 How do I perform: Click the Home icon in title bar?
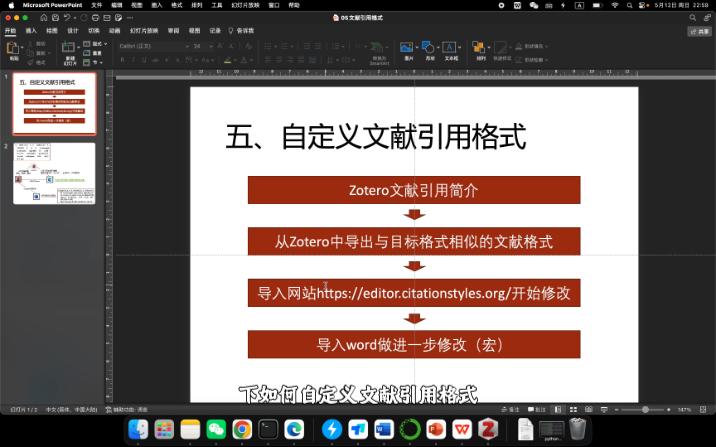(x=44, y=18)
